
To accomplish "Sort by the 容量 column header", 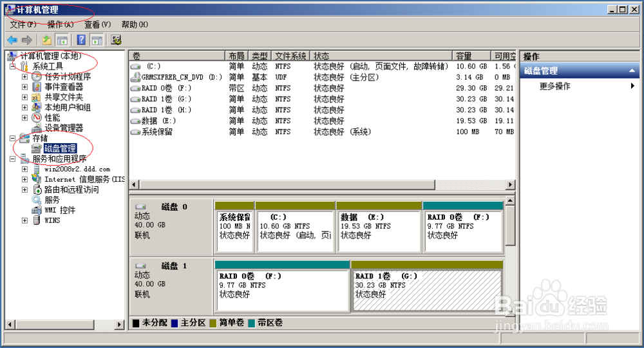I will tap(471, 56).
